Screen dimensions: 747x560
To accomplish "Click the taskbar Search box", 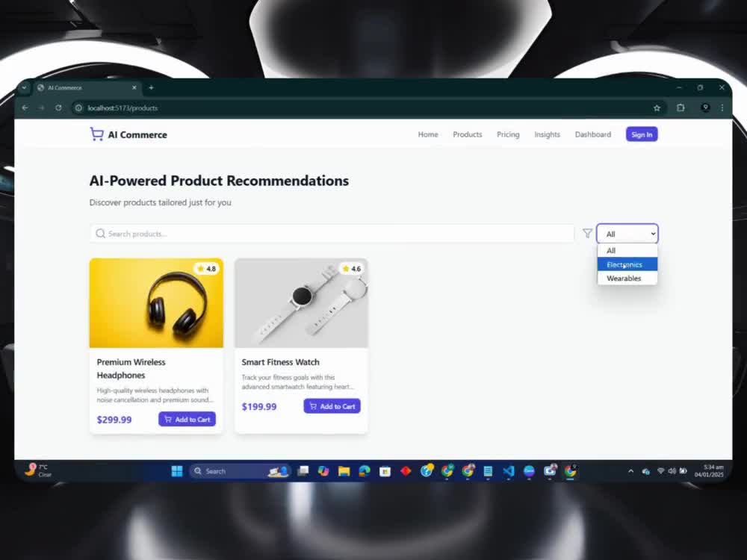I will (241, 471).
